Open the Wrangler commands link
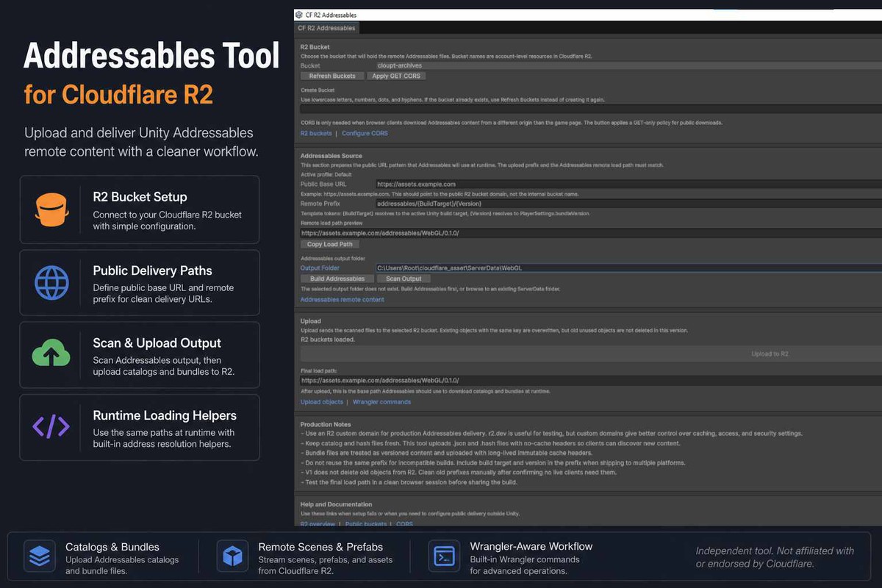 [381, 402]
